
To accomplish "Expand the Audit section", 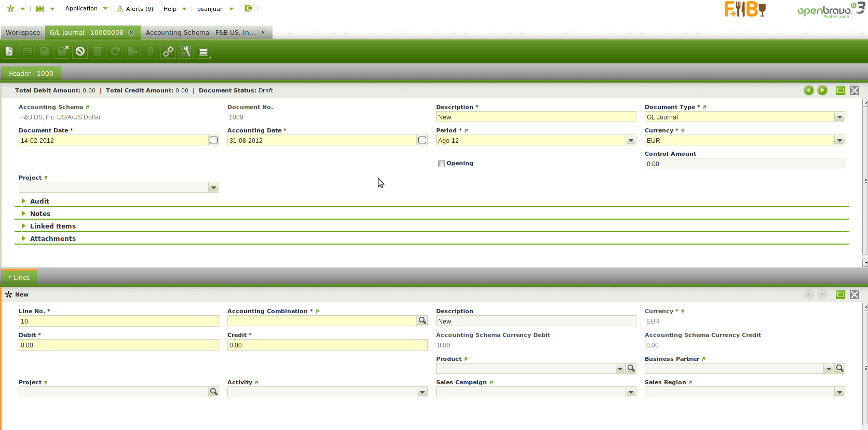I will tap(39, 201).
